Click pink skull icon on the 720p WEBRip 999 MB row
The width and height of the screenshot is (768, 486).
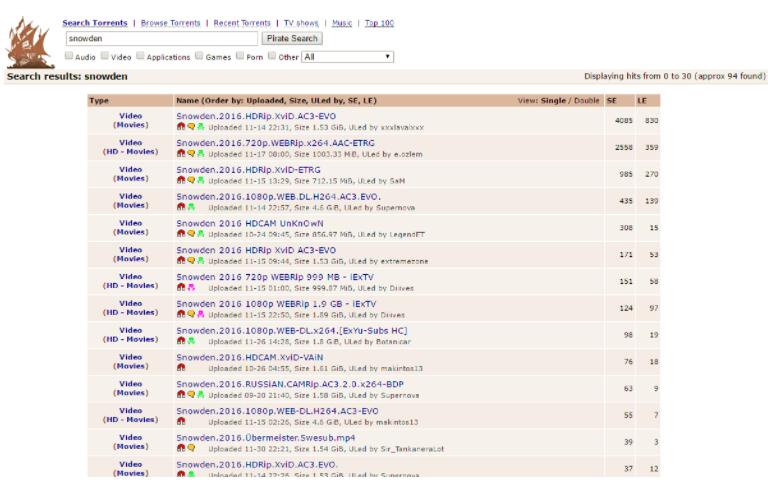191,288
